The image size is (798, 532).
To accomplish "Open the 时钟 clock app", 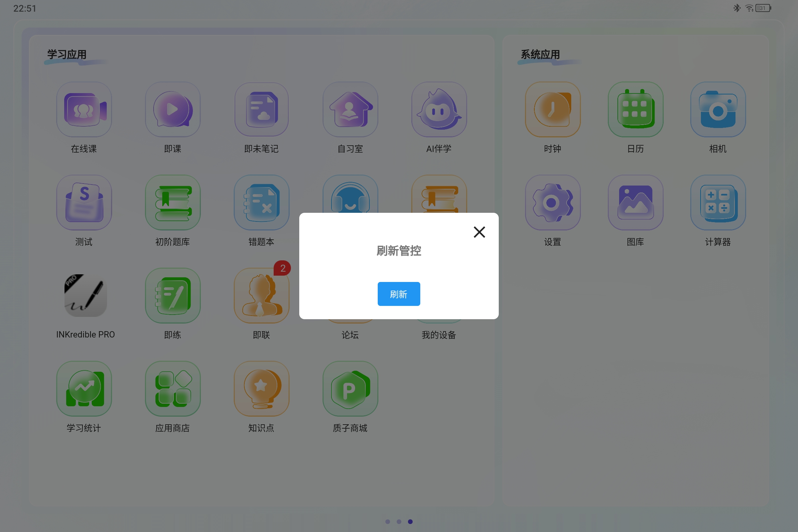I will click(x=553, y=109).
